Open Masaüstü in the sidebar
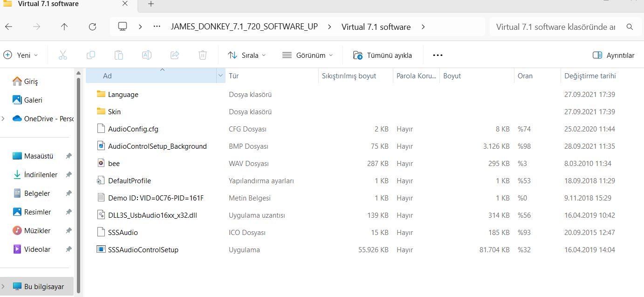The width and height of the screenshot is (644, 297). pos(39,156)
